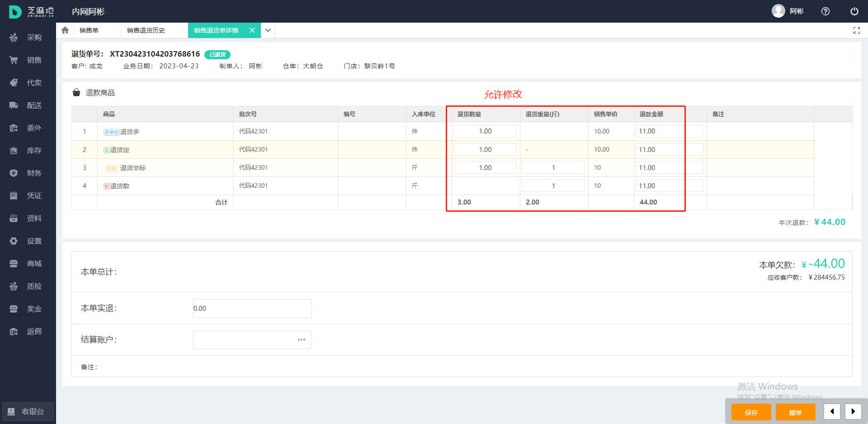Toggle fullscreen with the expand icon
Image resolution: width=868 pixels, height=424 pixels.
(x=857, y=30)
